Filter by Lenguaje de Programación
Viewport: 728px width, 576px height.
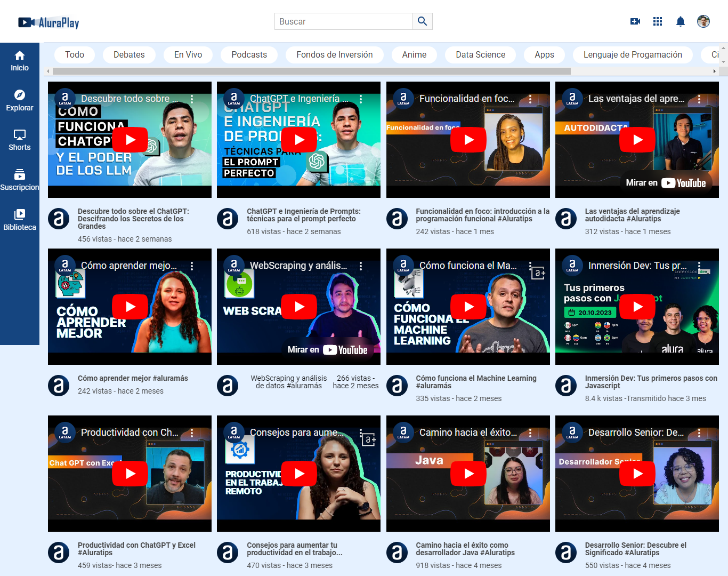tap(633, 54)
